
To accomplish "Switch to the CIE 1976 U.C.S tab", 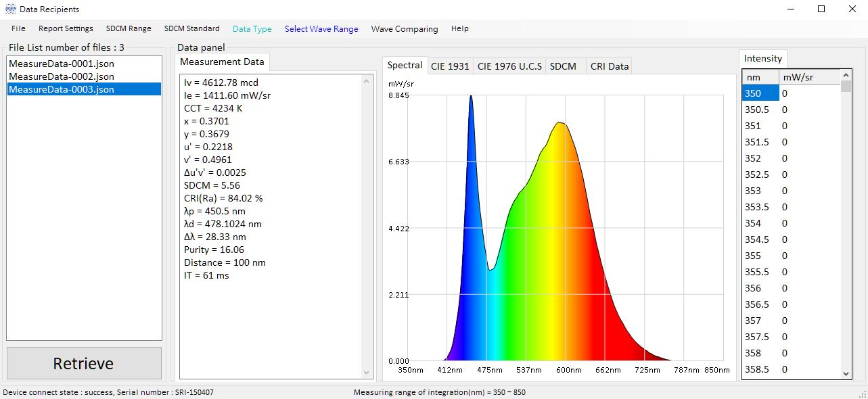I will [509, 66].
